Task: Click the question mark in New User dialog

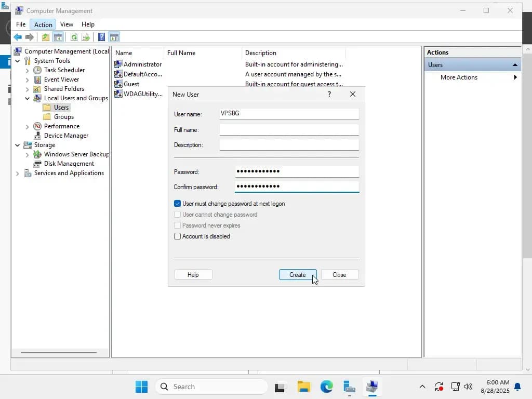Action: (x=329, y=95)
